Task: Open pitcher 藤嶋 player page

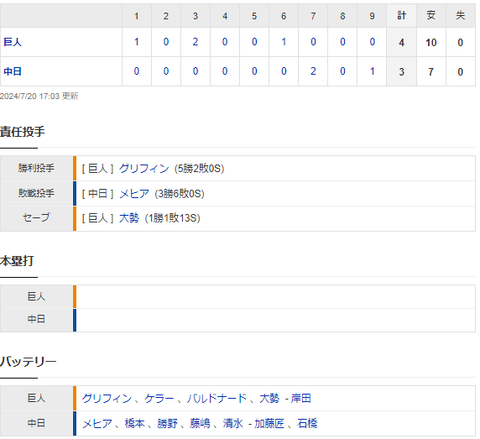Action: point(200,423)
